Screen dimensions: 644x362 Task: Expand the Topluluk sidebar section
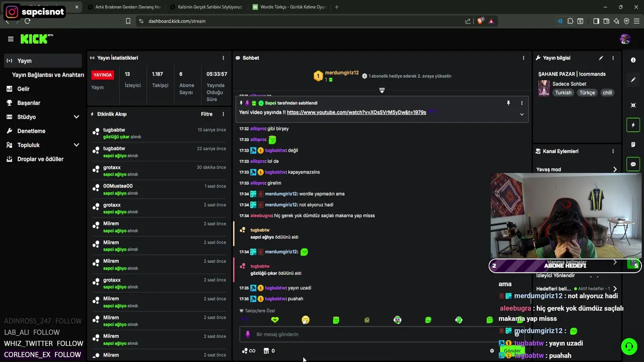76,145
